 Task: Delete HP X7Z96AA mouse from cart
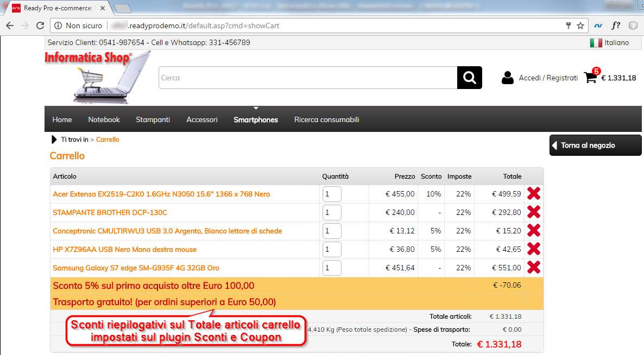(534, 249)
